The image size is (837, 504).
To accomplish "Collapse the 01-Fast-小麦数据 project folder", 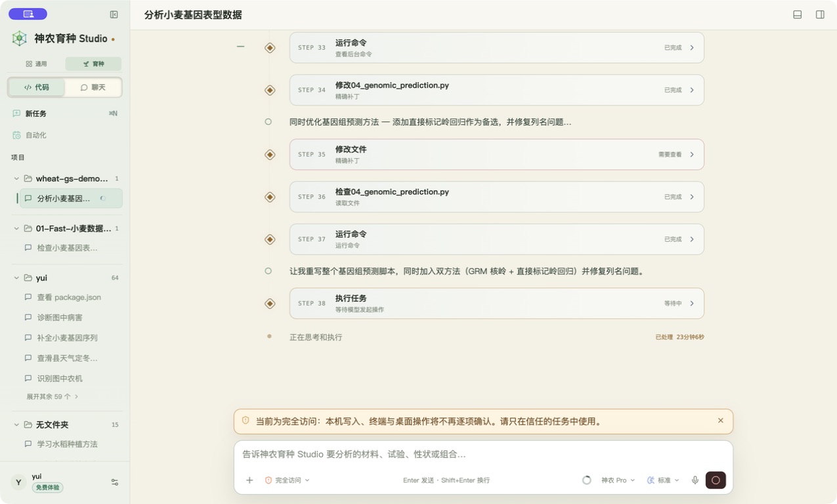I will pyautogui.click(x=16, y=228).
